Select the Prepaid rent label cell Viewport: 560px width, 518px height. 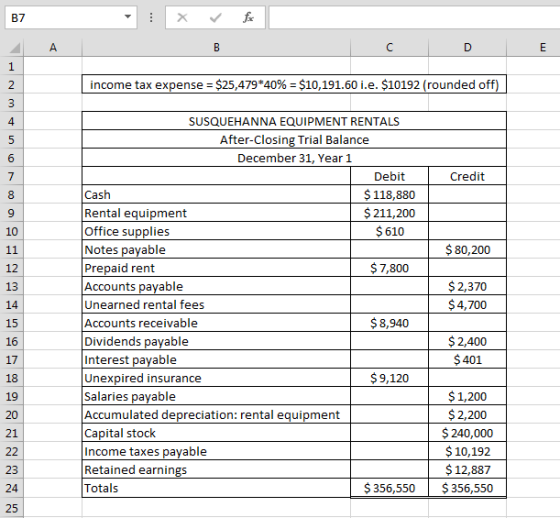(216, 268)
